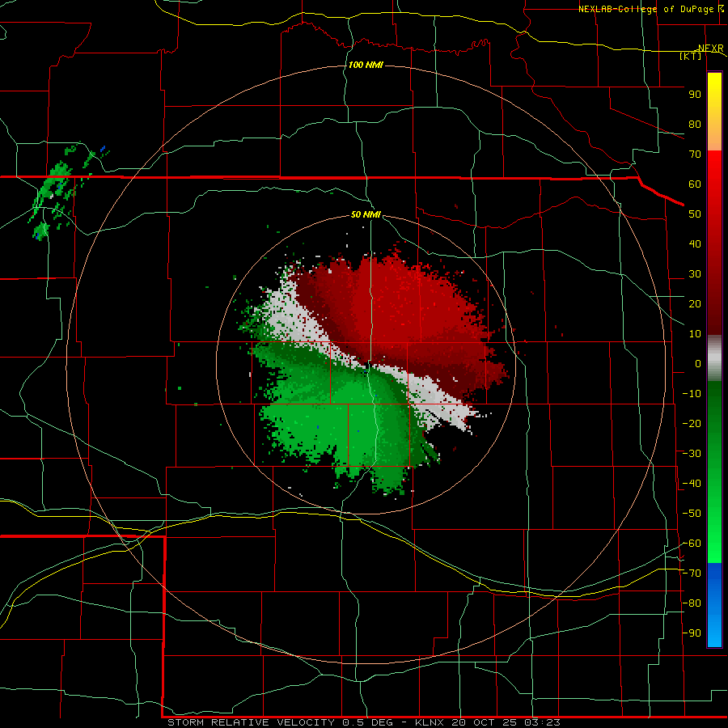Click the -20 value on velocity scale

(x=692, y=424)
